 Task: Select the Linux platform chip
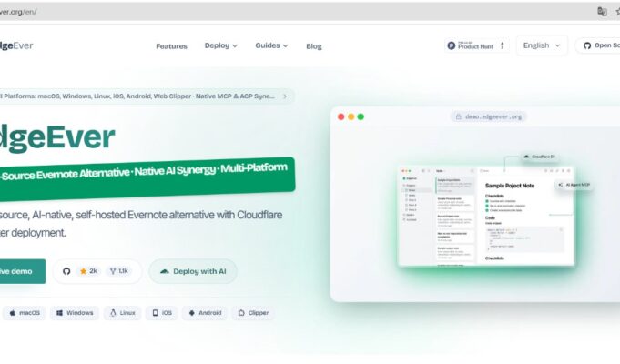[123, 313]
